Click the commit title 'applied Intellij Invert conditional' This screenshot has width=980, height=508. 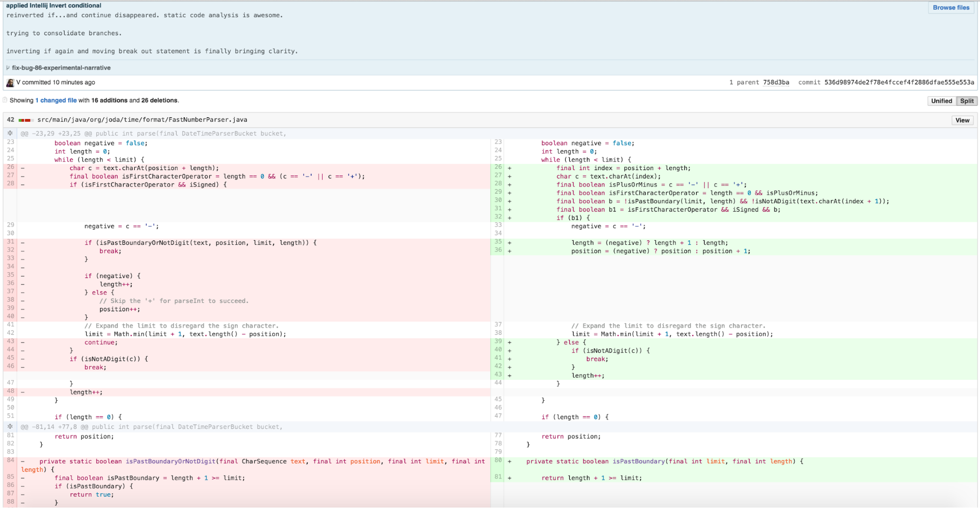[x=53, y=5]
